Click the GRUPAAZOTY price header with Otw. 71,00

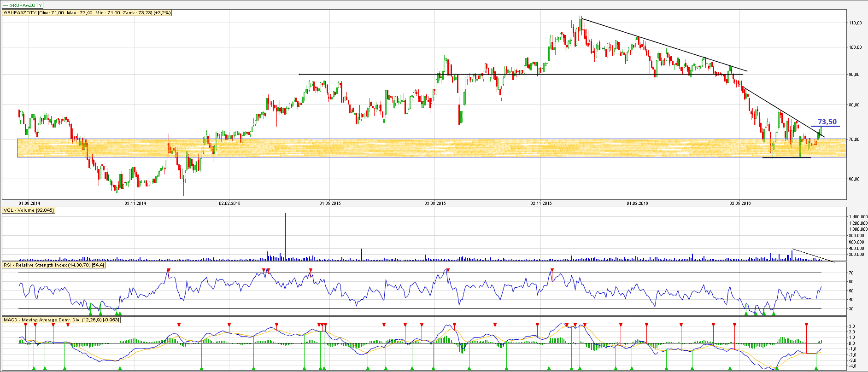(x=87, y=13)
